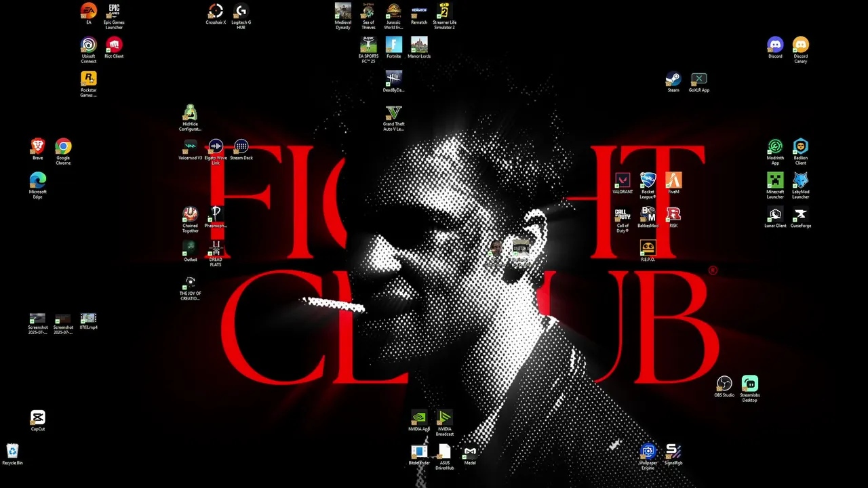The image size is (868, 488).
Task: Open the Crosshair X shortcut
Action: (x=216, y=12)
